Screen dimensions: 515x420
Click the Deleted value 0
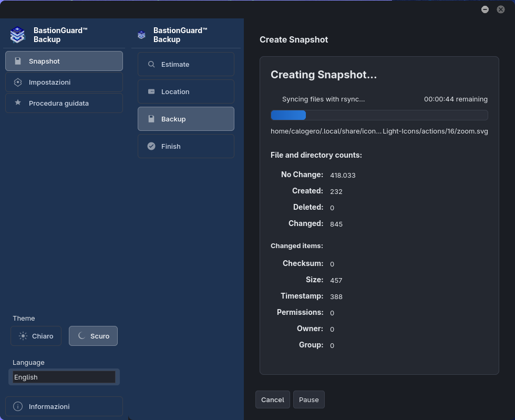pyautogui.click(x=332, y=208)
